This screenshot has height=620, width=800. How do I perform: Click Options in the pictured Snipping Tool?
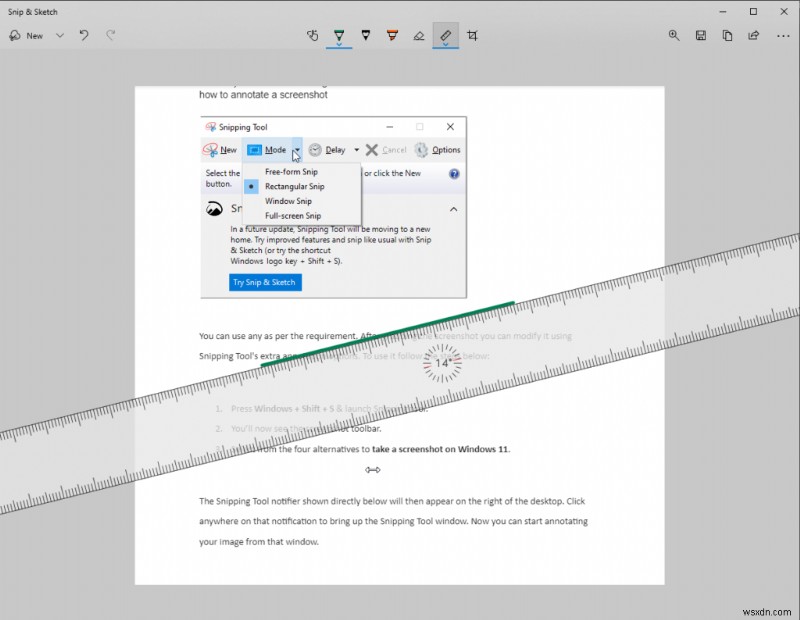437,150
